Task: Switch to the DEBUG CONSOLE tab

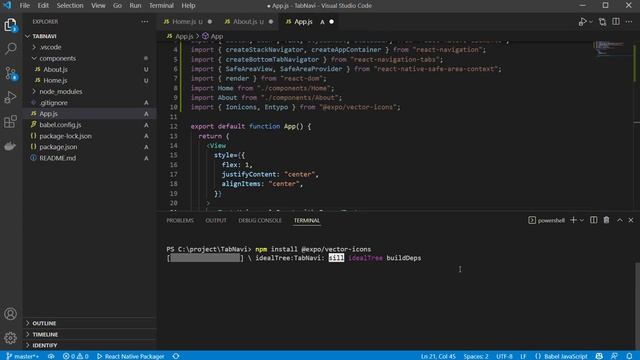Action: point(260,220)
